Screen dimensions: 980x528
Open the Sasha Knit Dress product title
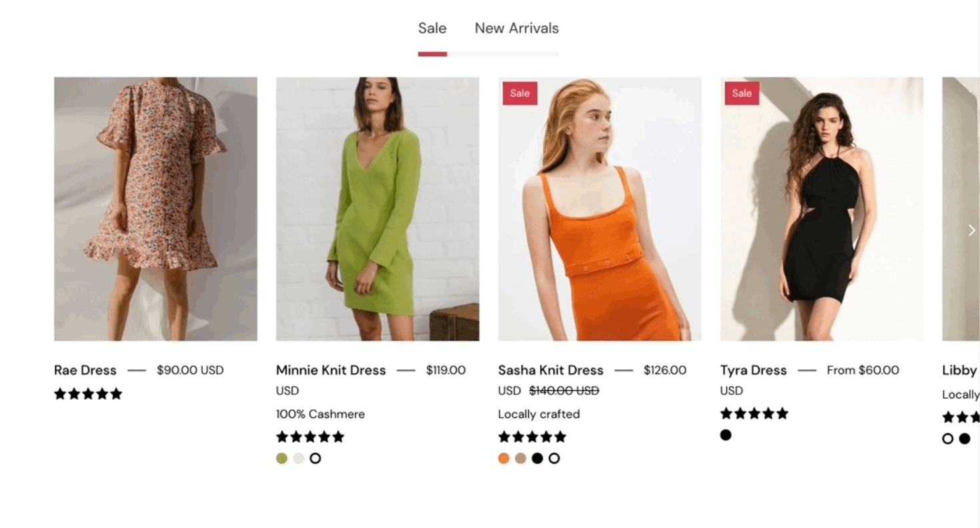pyautogui.click(x=551, y=370)
